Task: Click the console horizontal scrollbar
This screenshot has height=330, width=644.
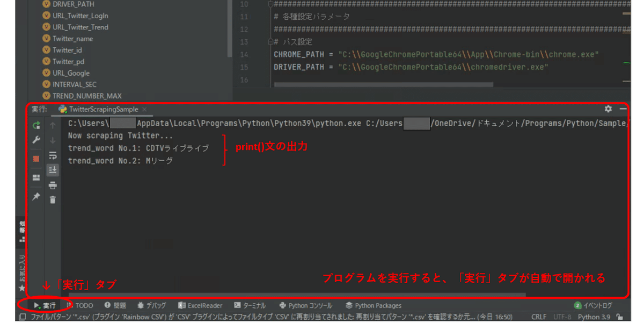Action: (x=298, y=294)
